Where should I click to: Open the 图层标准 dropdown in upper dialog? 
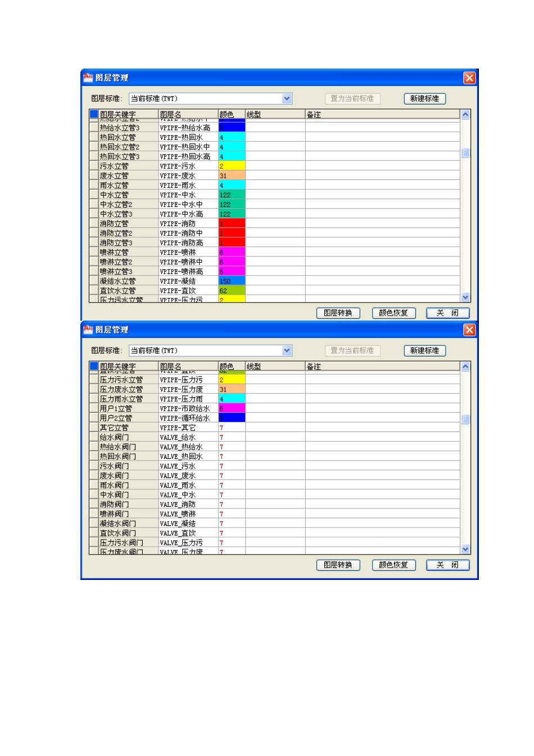287,98
